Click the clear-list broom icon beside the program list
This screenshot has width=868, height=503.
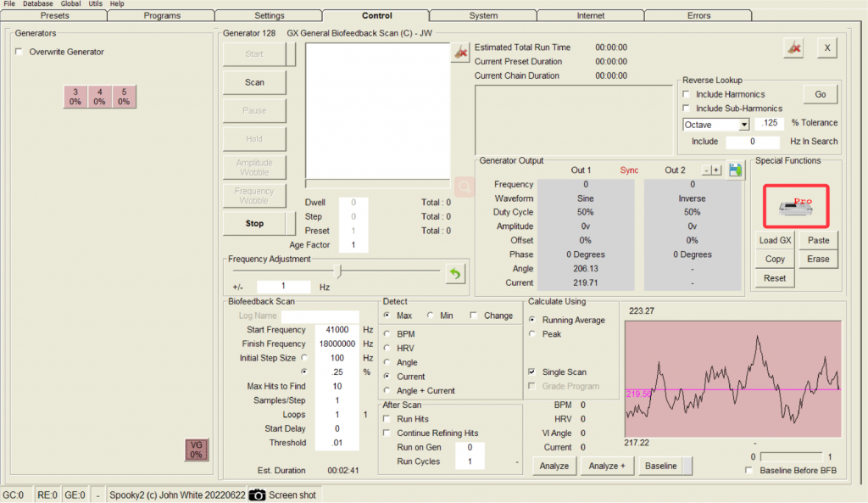tap(459, 53)
